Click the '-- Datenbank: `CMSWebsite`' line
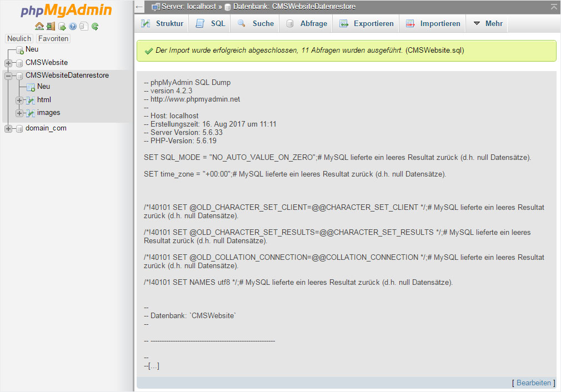The image size is (561, 392). point(189,315)
